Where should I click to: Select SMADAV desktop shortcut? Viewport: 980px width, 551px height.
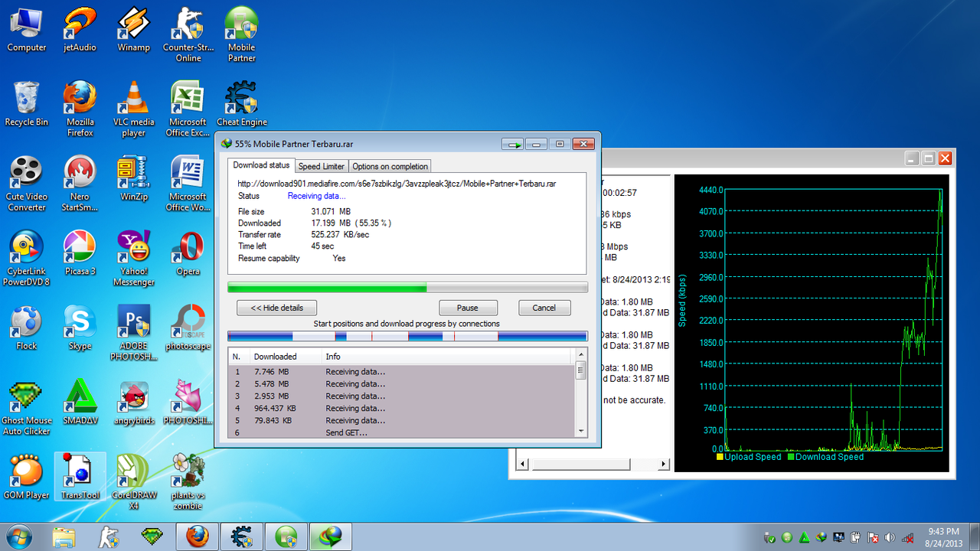80,403
